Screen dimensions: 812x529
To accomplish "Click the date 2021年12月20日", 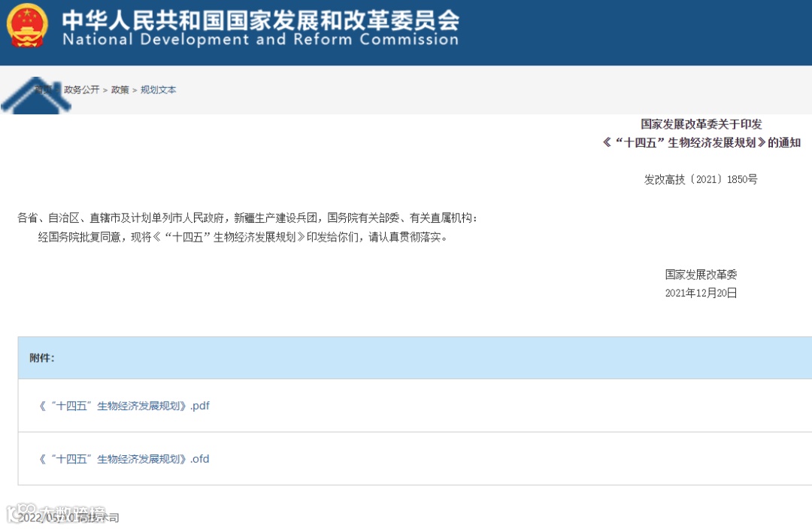I will pyautogui.click(x=701, y=293).
